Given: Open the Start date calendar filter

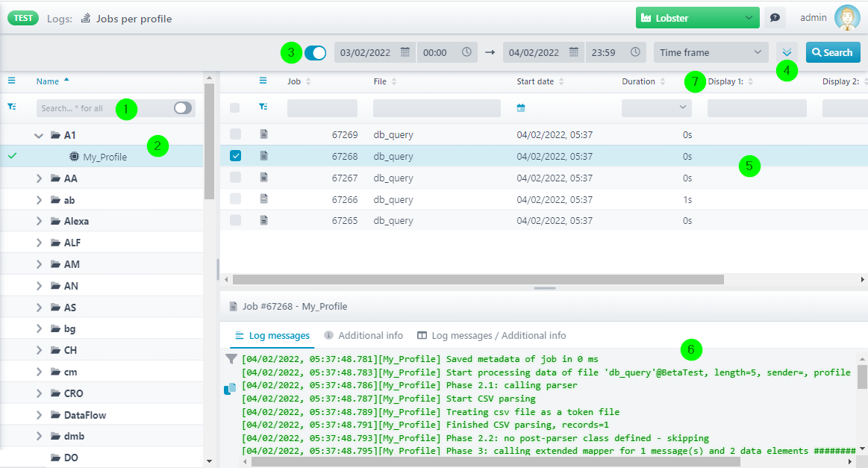Looking at the screenshot, I should pyautogui.click(x=521, y=108).
